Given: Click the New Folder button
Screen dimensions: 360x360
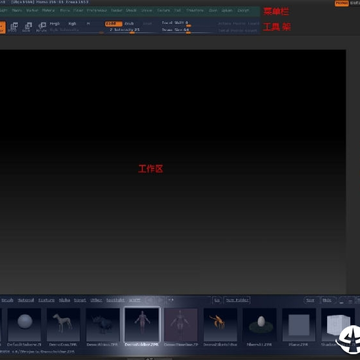Looking at the screenshot, I should point(237,300).
